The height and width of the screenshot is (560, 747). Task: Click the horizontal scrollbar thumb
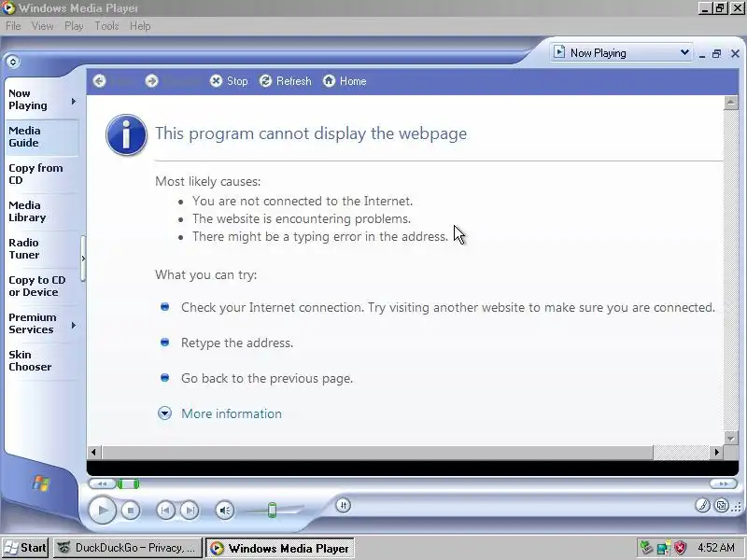(x=377, y=453)
